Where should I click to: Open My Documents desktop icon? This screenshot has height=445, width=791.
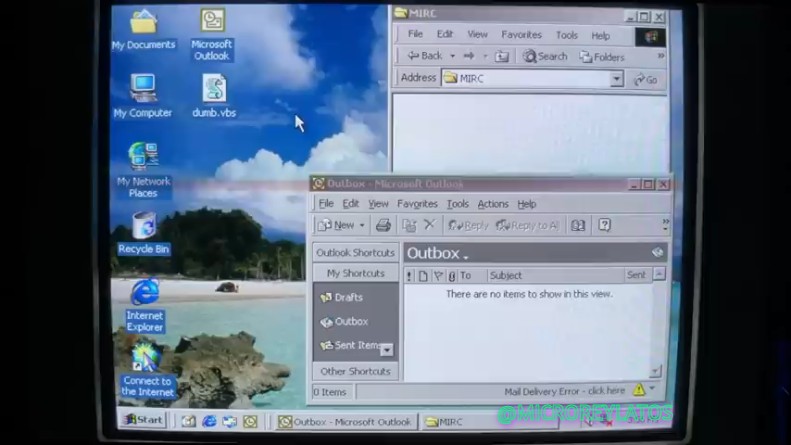143,29
